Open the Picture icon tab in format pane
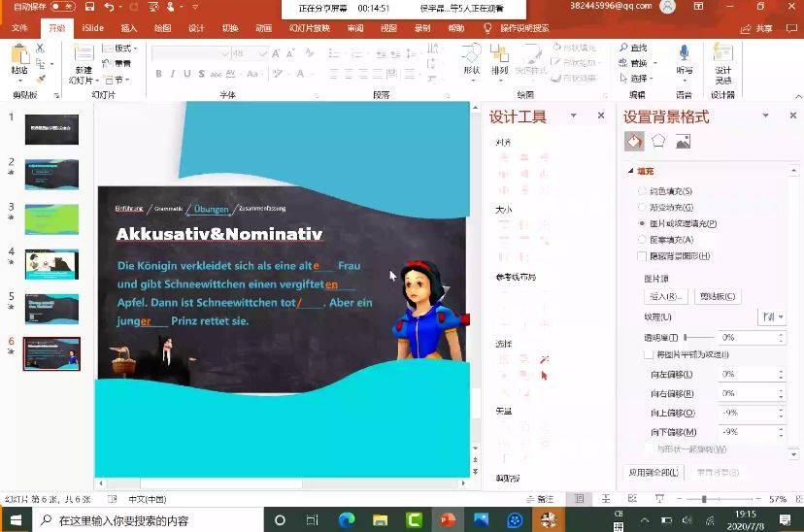 click(x=683, y=142)
